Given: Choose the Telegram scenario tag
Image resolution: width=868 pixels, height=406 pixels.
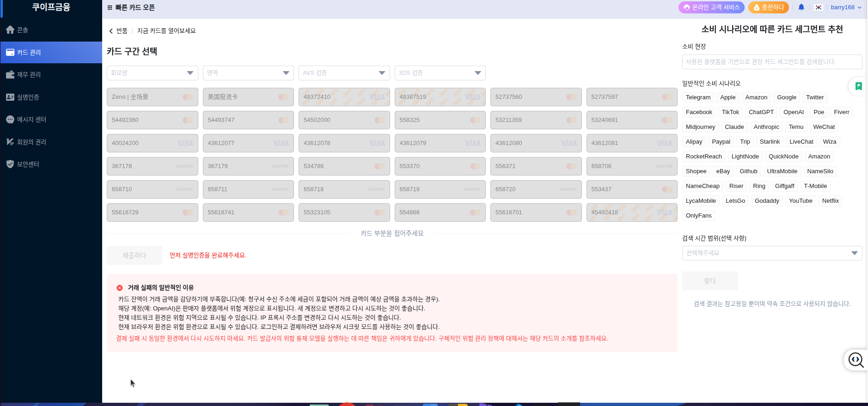Looking at the screenshot, I should [x=698, y=97].
